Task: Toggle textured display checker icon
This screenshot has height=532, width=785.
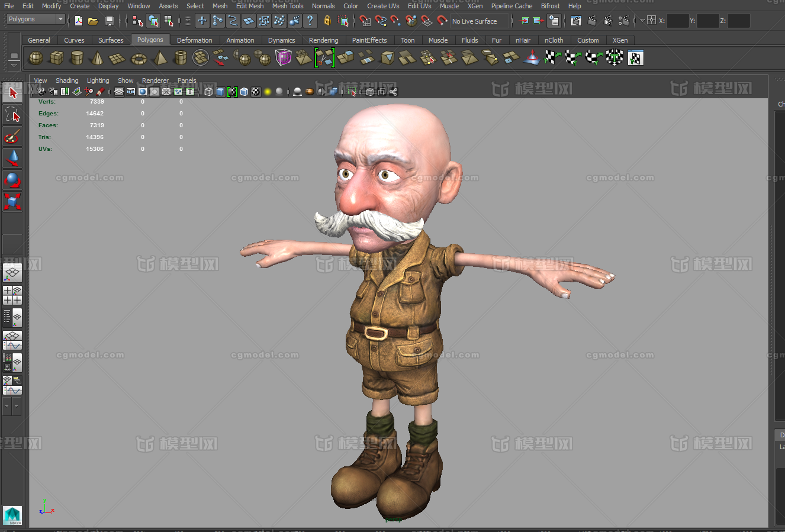Action: (x=256, y=92)
